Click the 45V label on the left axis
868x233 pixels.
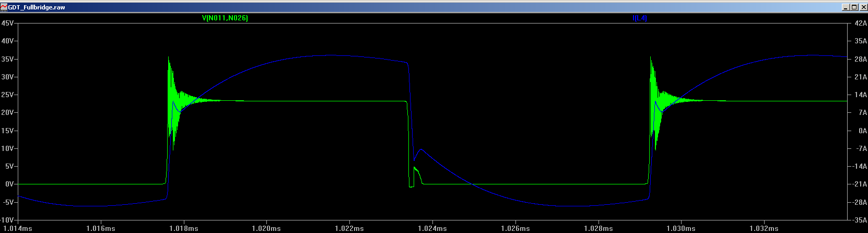(7, 23)
